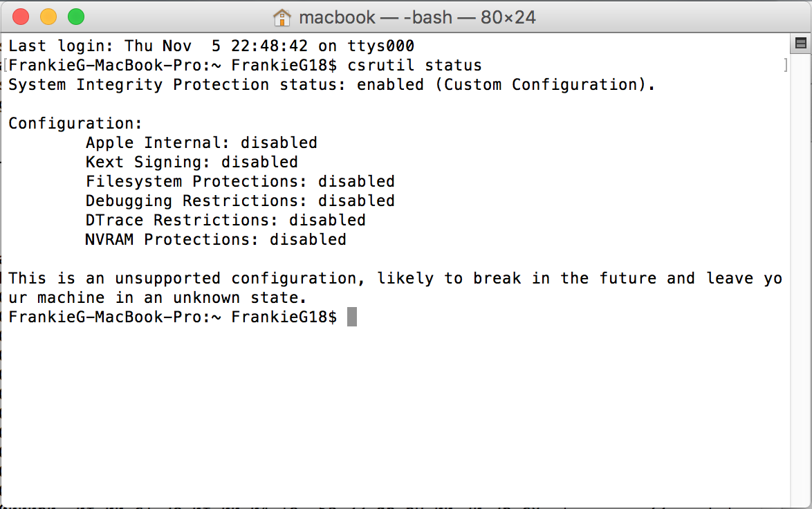Click the last FrankieG-MacBook-Pro shell prompt
This screenshot has width=812, height=509.
[172, 317]
